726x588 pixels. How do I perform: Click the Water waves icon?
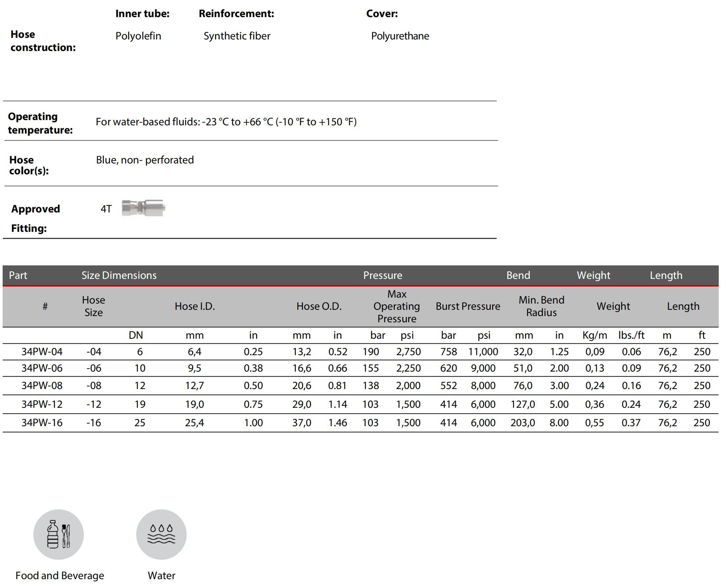pyautogui.click(x=161, y=534)
